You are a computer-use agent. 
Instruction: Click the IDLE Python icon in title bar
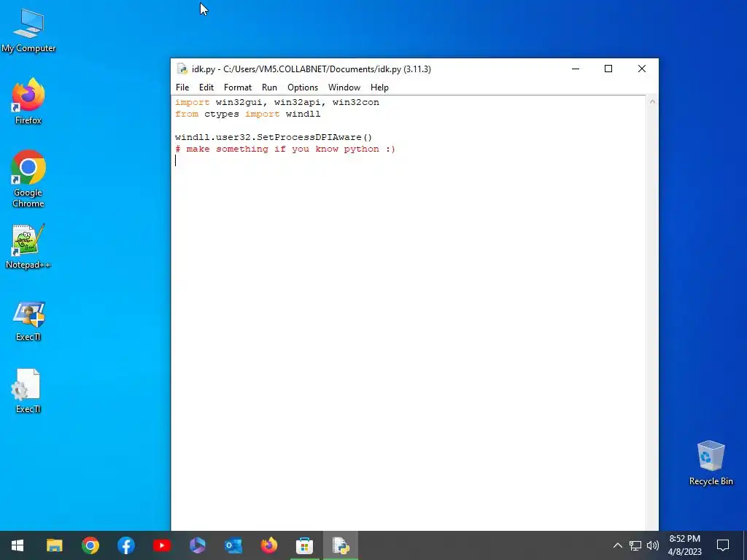[182, 69]
